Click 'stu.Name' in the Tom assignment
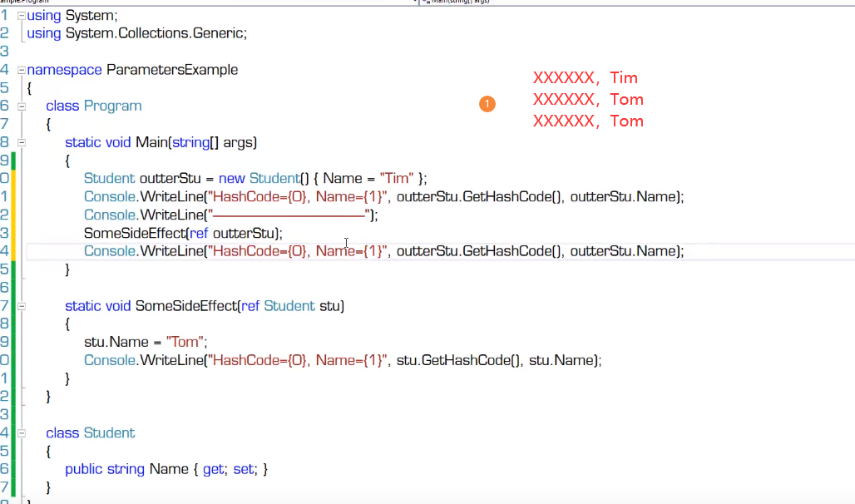Viewport: 855px width, 504px height. pos(116,342)
